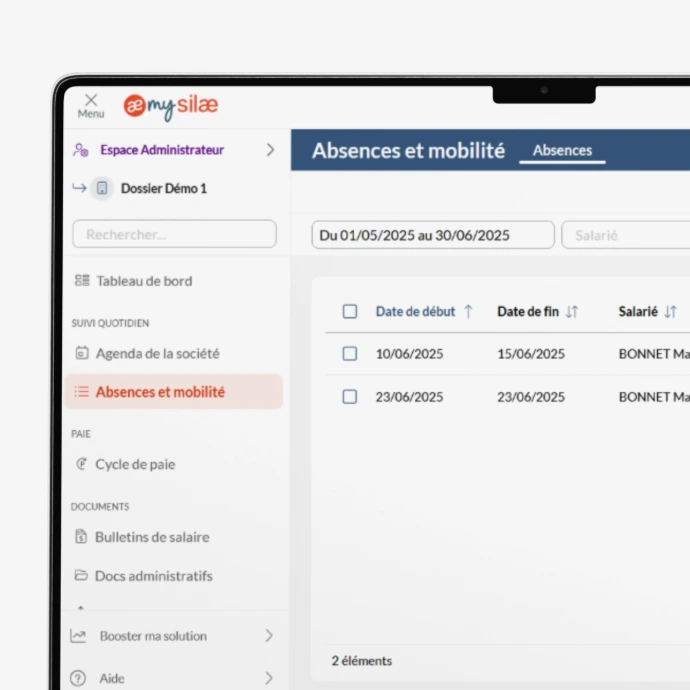Open Bulletins de salaire
690x690 pixels.
[x=152, y=537]
